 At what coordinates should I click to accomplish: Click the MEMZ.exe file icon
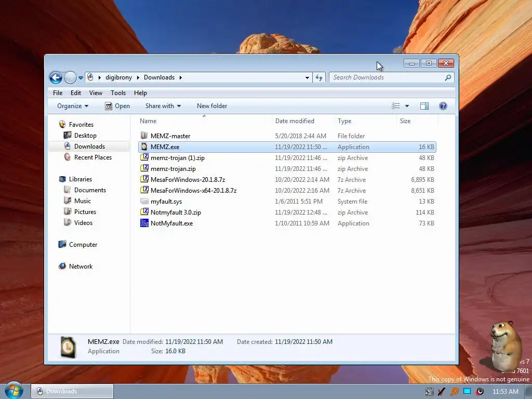pos(144,147)
